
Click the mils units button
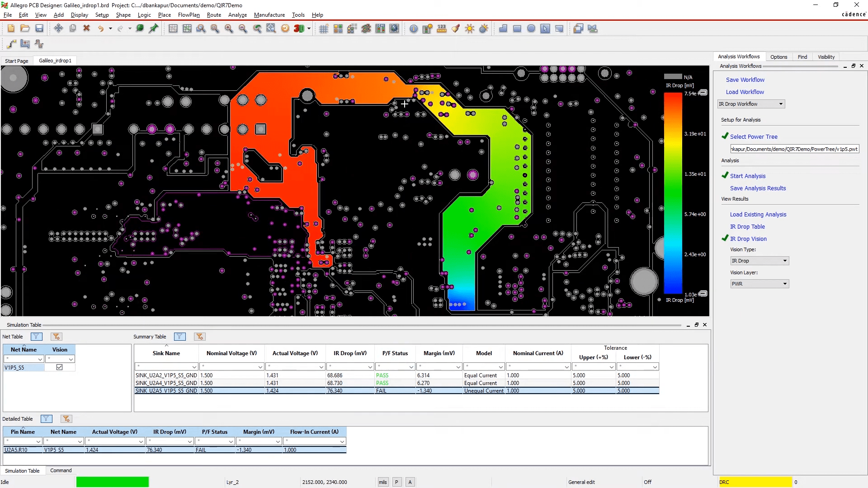pos(382,482)
